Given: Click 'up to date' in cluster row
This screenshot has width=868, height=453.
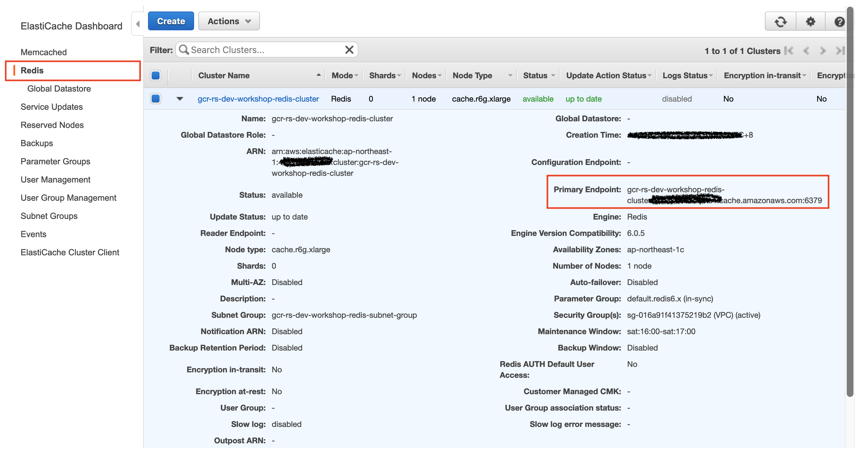Looking at the screenshot, I should (x=583, y=99).
